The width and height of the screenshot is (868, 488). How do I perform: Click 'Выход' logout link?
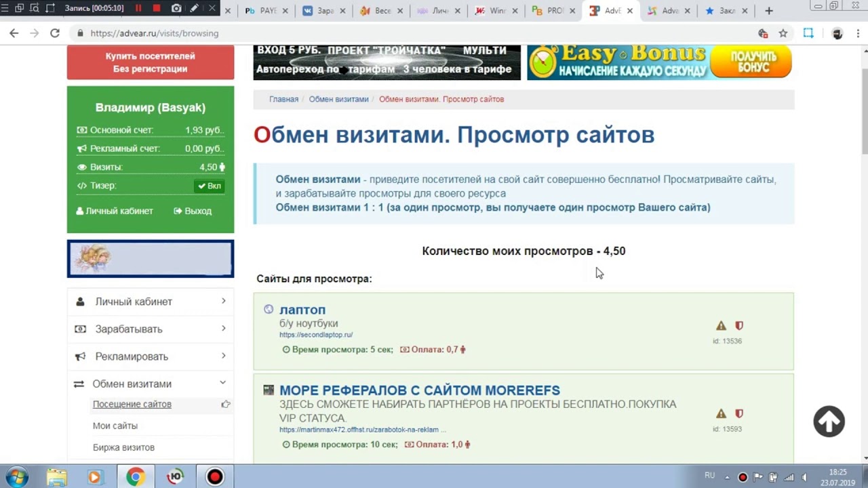(x=193, y=211)
